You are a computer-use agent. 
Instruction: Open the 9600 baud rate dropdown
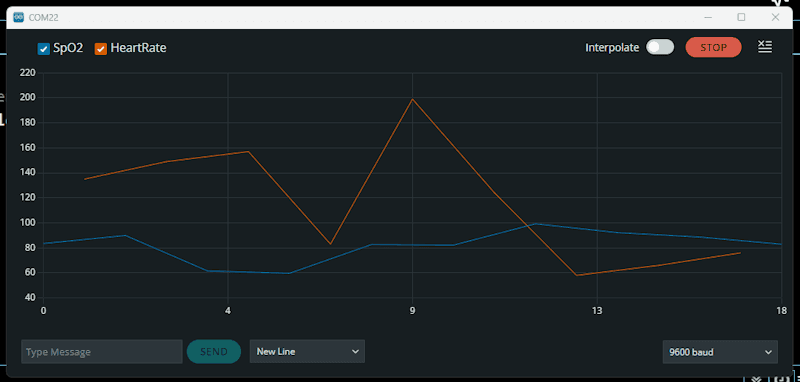tap(720, 352)
